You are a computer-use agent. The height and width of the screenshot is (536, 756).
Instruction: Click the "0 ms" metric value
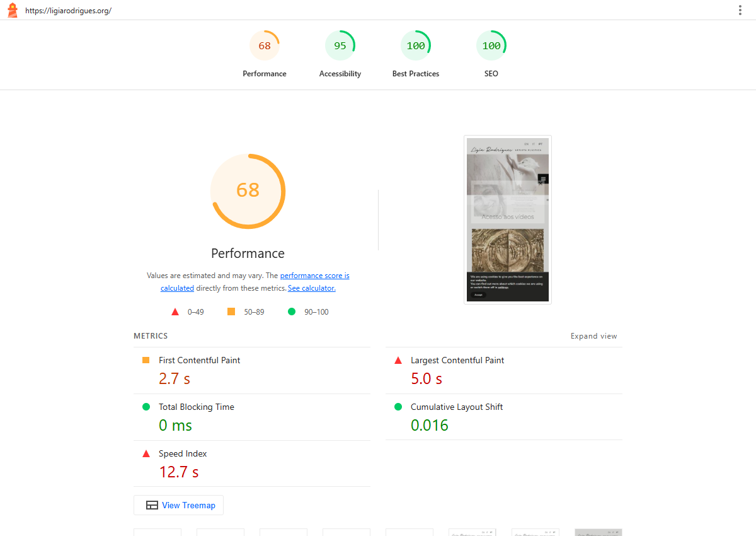click(x=175, y=425)
